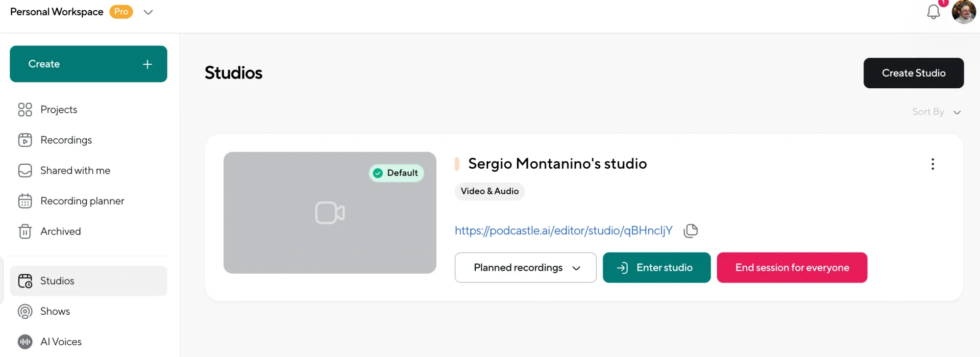The image size is (980, 357).
Task: Expand the Personal Workspace switcher chevron
Action: point(148,12)
